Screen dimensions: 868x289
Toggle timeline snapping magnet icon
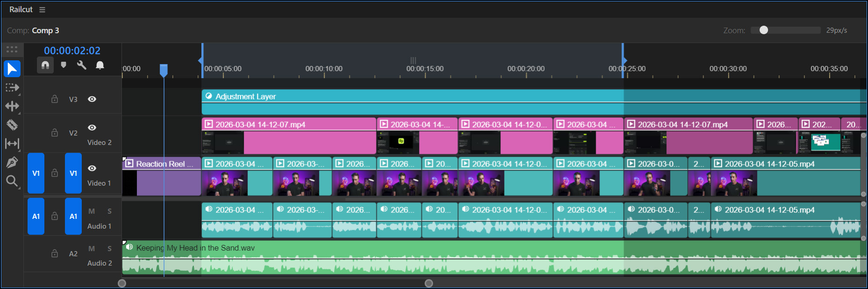(x=45, y=65)
